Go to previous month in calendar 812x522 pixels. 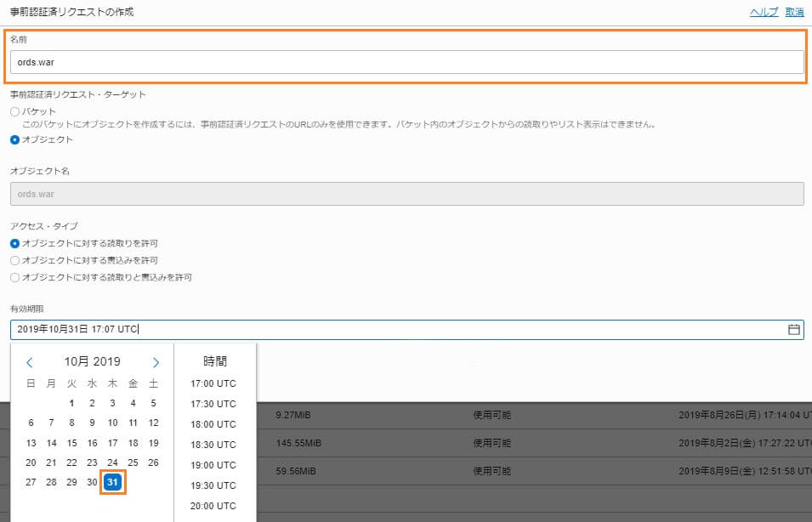(30, 362)
